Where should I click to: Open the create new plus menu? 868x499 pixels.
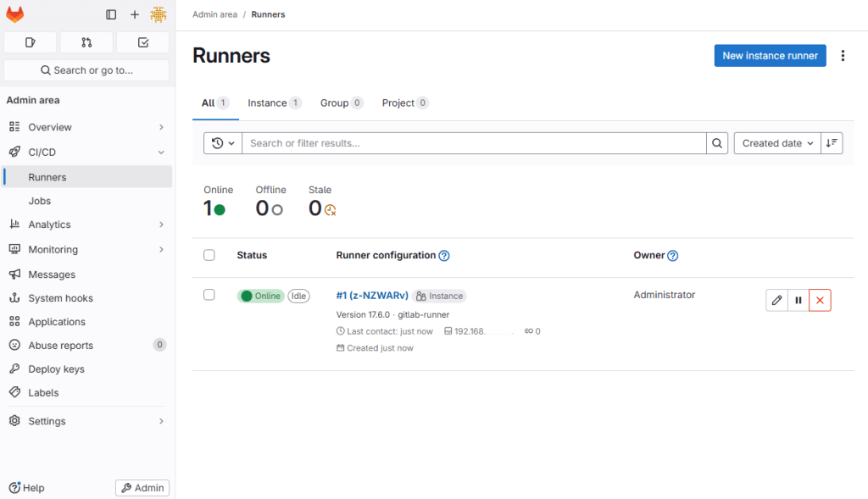click(135, 15)
